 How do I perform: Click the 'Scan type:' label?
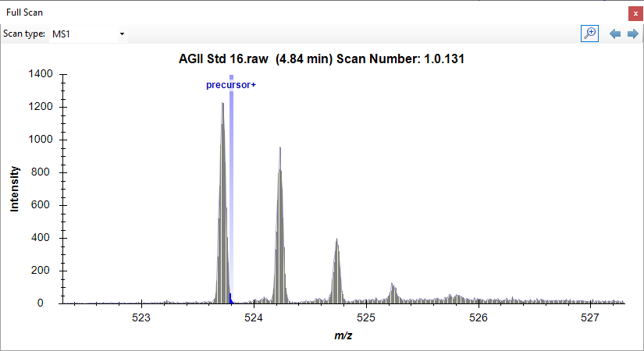[x=24, y=34]
